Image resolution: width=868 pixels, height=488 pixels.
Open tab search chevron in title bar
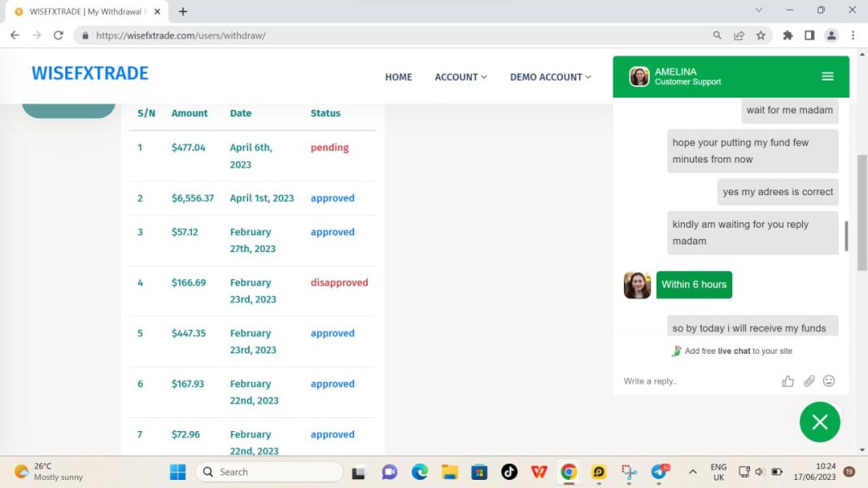[759, 10]
